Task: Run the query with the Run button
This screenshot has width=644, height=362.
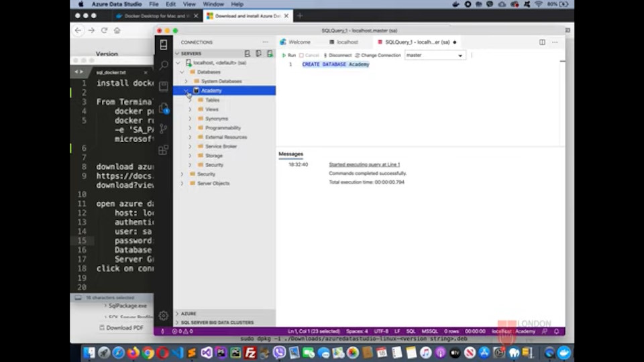Action: [x=288, y=55]
